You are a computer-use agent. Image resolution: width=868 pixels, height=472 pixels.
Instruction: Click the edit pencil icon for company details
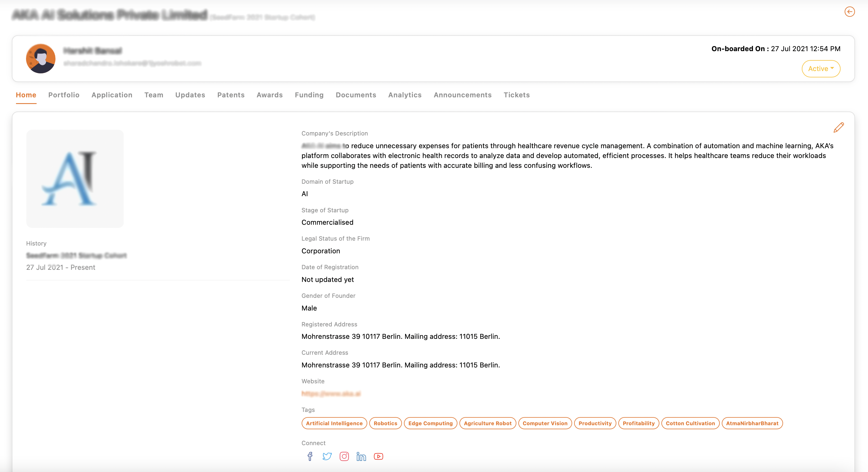[839, 127]
